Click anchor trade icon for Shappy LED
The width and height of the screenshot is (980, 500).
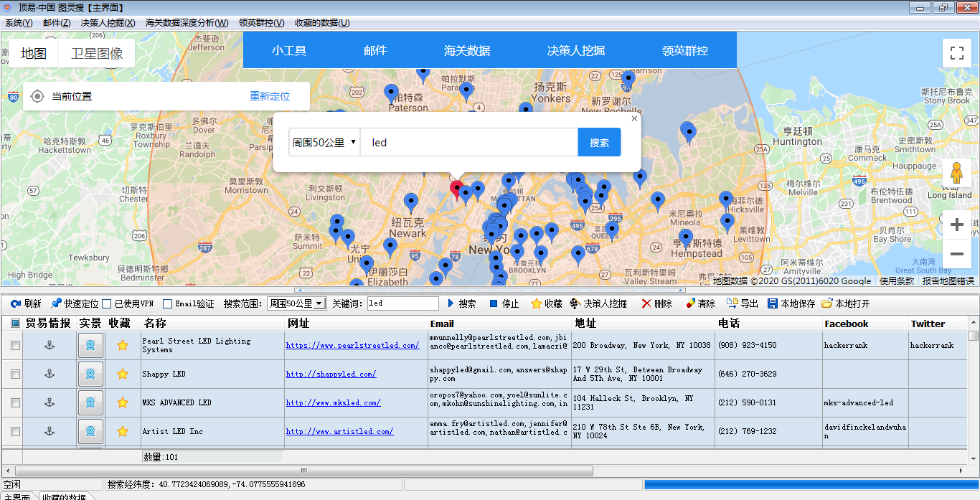[50, 374]
